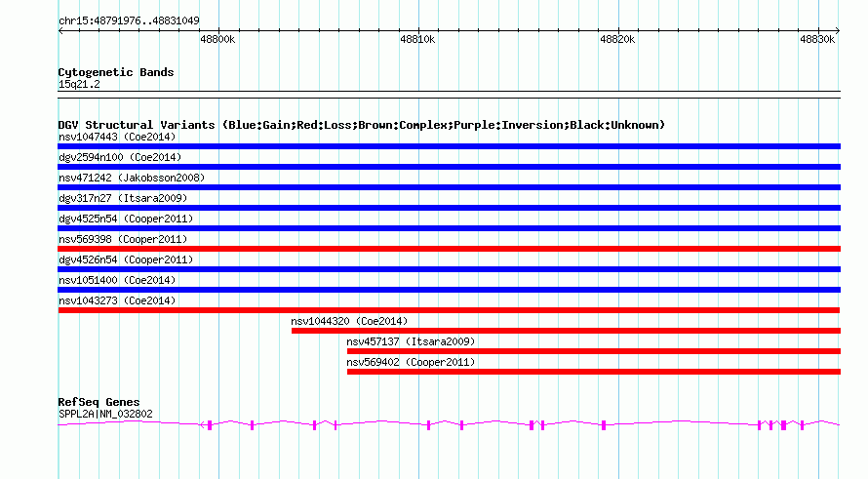Click the red bar under nsv457137
The image size is (868, 479).
click(x=593, y=351)
